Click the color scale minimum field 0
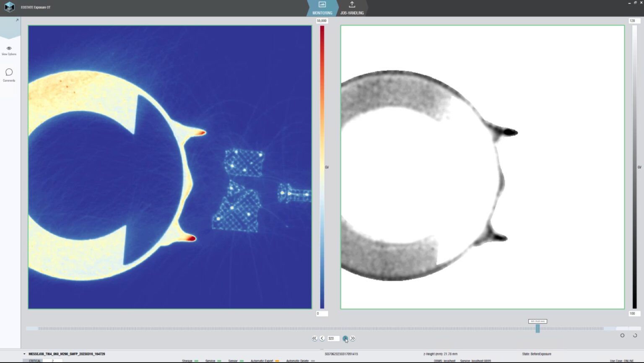The width and height of the screenshot is (644, 363). click(322, 314)
